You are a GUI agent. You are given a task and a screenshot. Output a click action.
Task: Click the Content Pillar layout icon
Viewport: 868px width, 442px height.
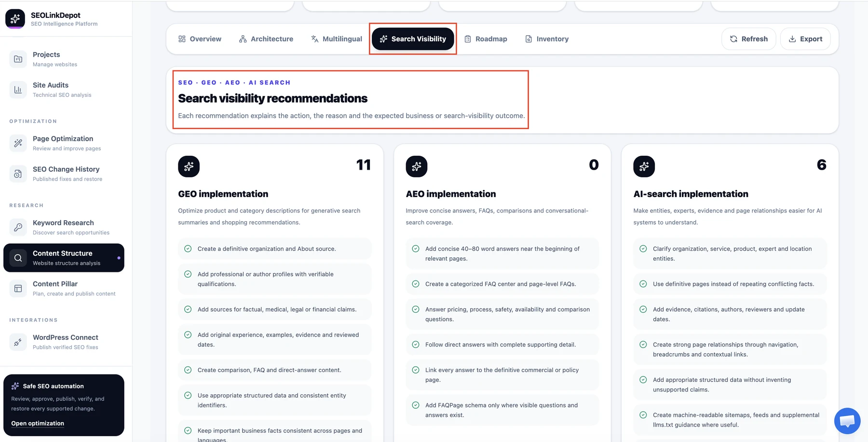click(18, 288)
